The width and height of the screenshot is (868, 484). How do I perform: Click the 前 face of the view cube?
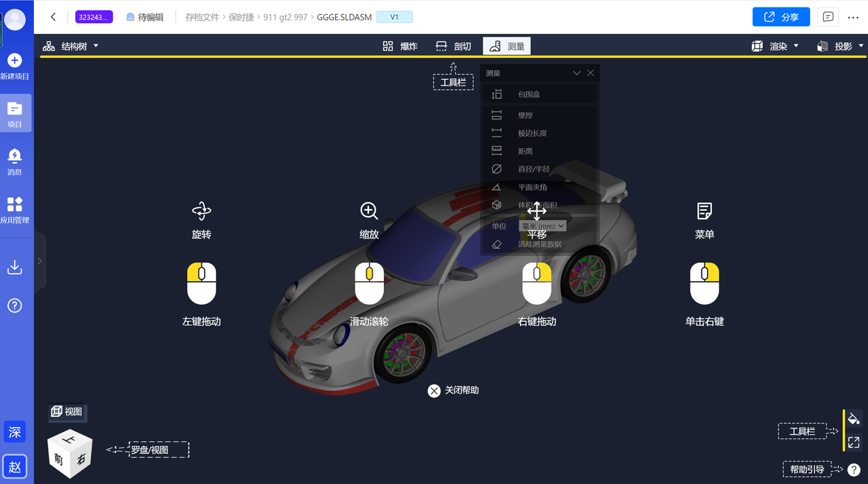click(59, 460)
